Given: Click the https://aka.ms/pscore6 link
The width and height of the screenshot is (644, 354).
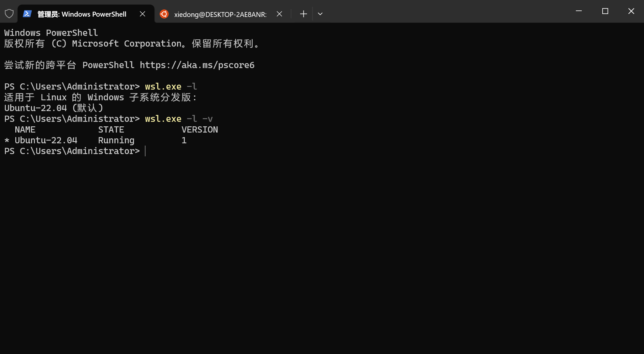Looking at the screenshot, I should coord(197,65).
